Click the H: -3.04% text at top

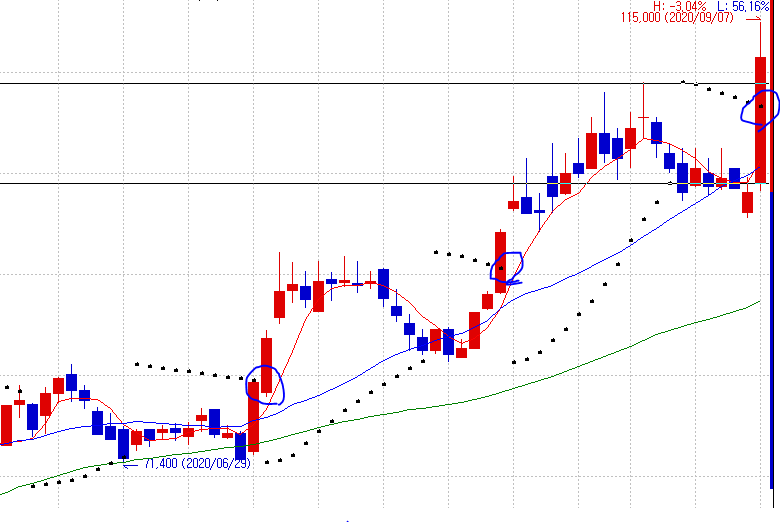tap(680, 6)
